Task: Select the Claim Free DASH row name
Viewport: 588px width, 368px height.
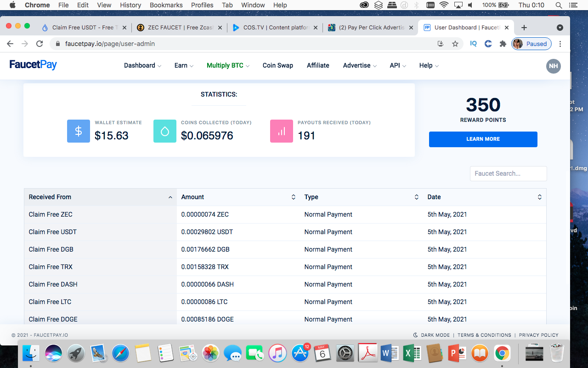Action: coord(53,284)
